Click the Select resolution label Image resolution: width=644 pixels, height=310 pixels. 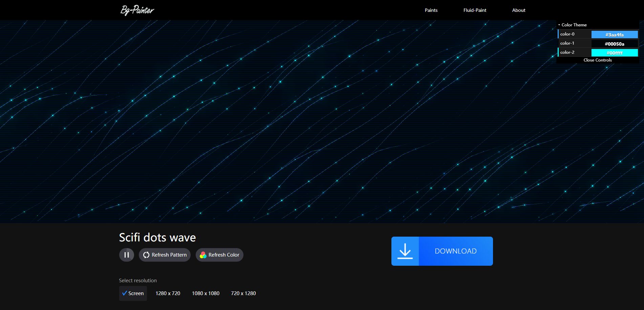click(x=138, y=281)
